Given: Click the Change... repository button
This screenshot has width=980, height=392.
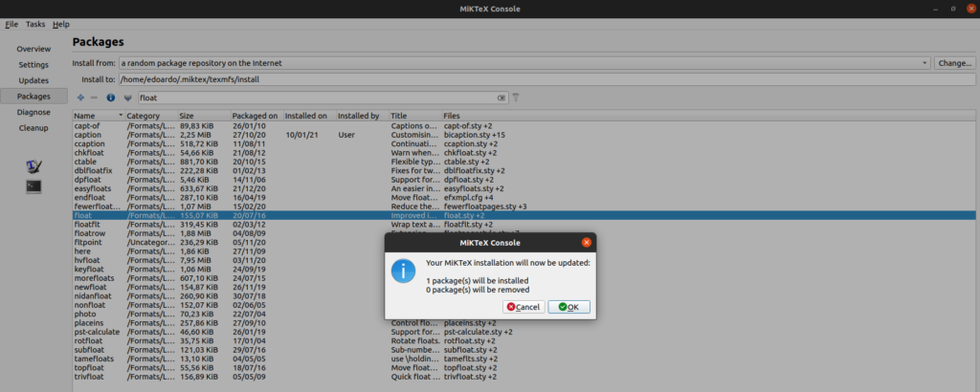Looking at the screenshot, I should click(955, 63).
